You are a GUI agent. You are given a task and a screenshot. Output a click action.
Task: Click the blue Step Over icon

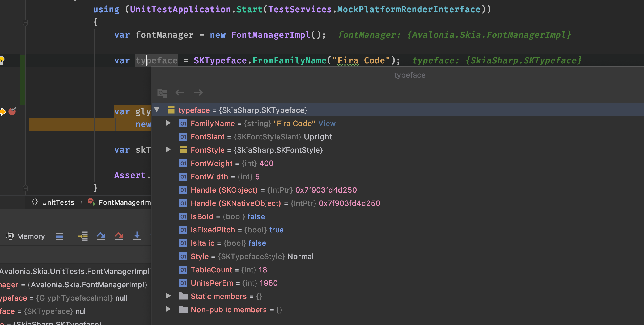pos(101,236)
